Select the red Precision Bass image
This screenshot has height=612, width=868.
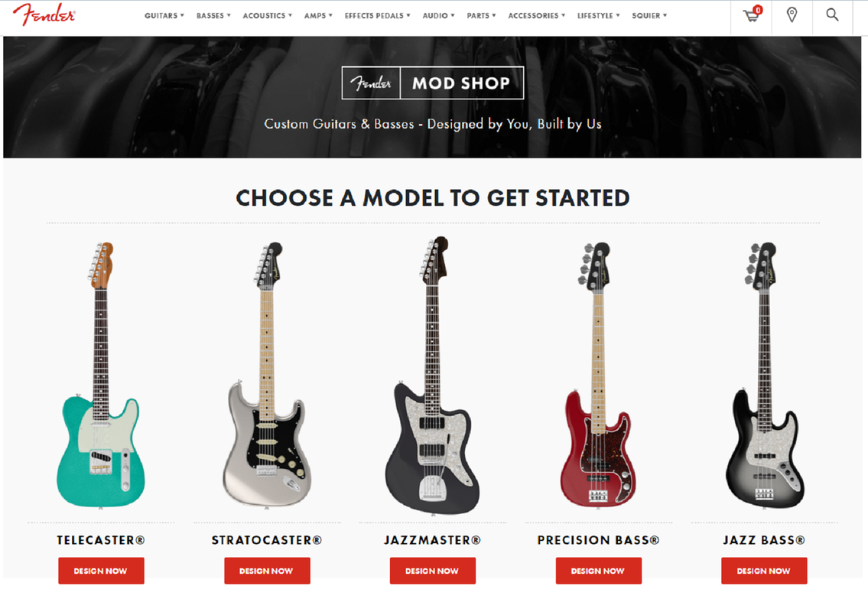[x=598, y=375]
